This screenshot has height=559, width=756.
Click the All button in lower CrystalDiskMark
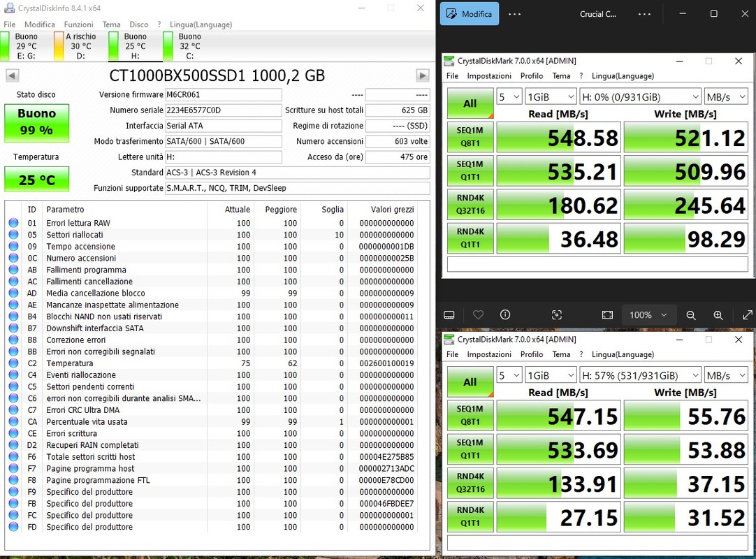click(x=470, y=382)
